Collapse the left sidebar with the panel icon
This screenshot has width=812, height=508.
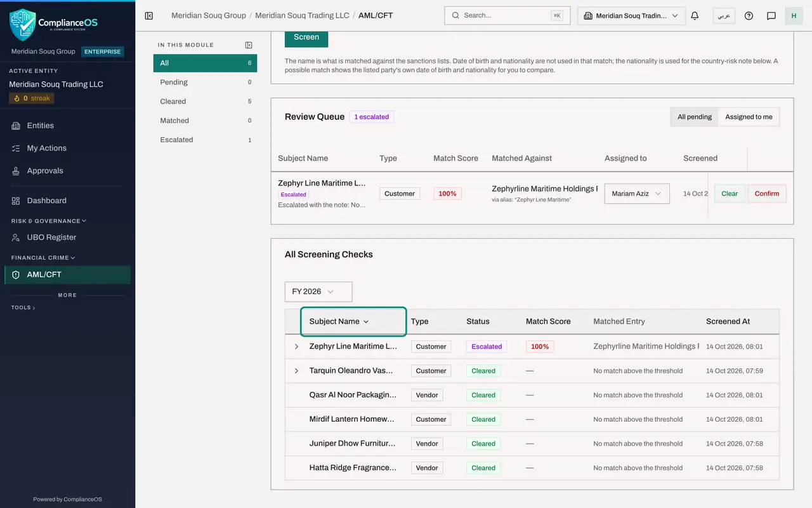click(149, 16)
